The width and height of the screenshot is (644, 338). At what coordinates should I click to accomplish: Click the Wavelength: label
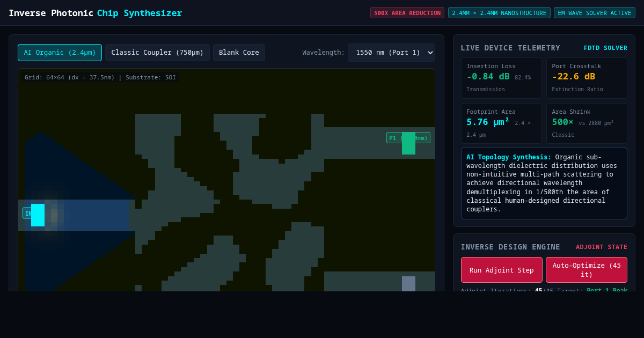point(324,53)
